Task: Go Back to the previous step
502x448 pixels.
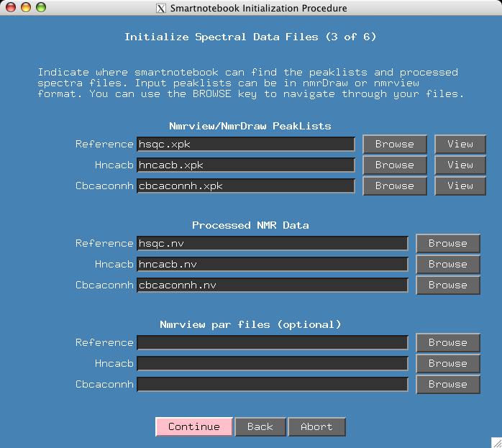Action: point(260,426)
